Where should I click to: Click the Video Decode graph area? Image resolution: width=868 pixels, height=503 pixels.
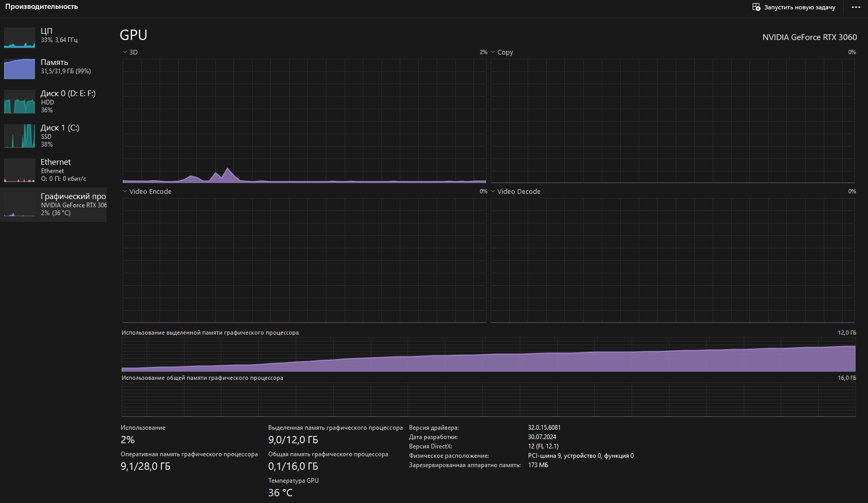coord(673,260)
